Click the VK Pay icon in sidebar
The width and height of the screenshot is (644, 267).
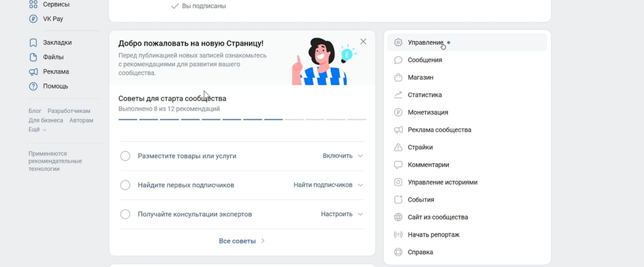pos(33,19)
